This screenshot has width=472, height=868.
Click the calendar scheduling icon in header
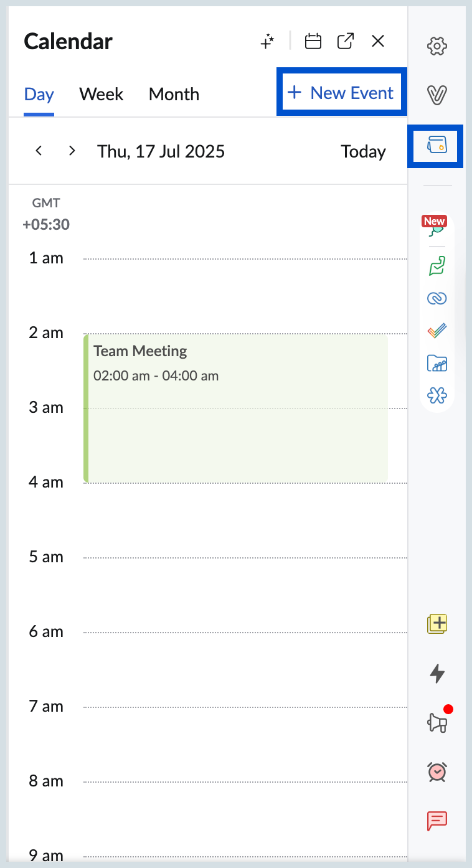point(313,41)
